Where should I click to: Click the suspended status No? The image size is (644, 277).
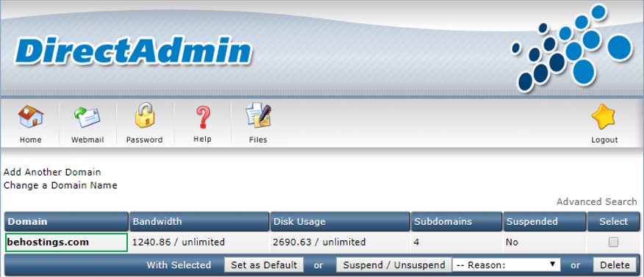[x=512, y=242]
